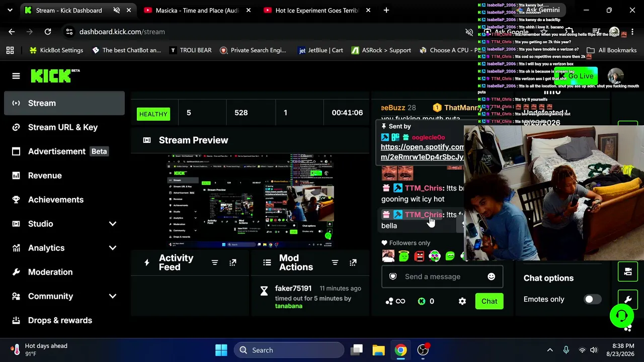
Task: Open the tab search dropdown
Action: pyautogui.click(x=10, y=10)
